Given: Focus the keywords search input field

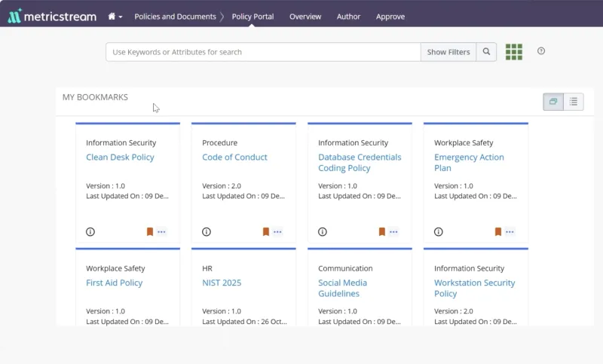Looking at the screenshot, I should (263, 52).
